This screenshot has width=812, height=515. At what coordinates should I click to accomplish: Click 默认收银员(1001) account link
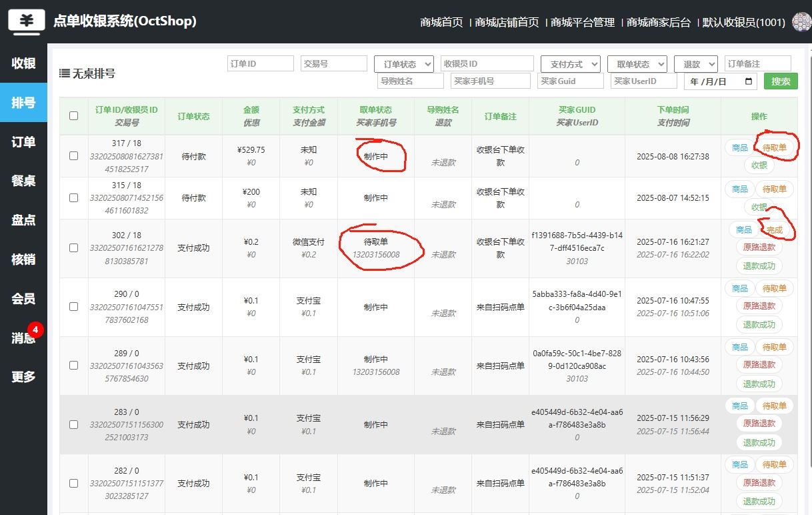(743, 22)
